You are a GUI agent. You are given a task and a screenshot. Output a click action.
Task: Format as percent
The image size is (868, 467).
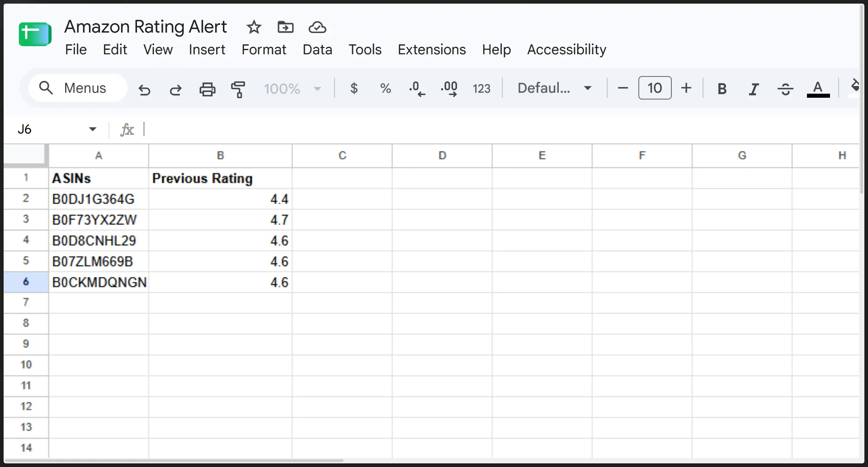386,88
